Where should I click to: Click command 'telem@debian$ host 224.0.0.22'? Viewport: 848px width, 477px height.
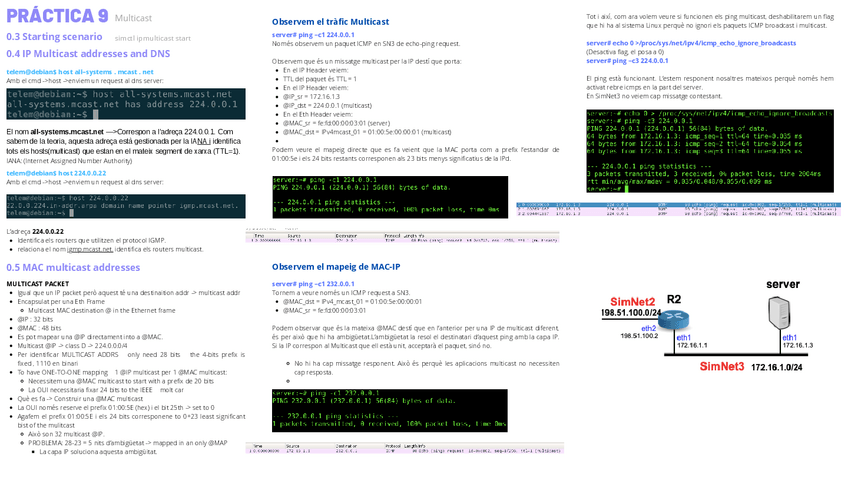coord(56,173)
